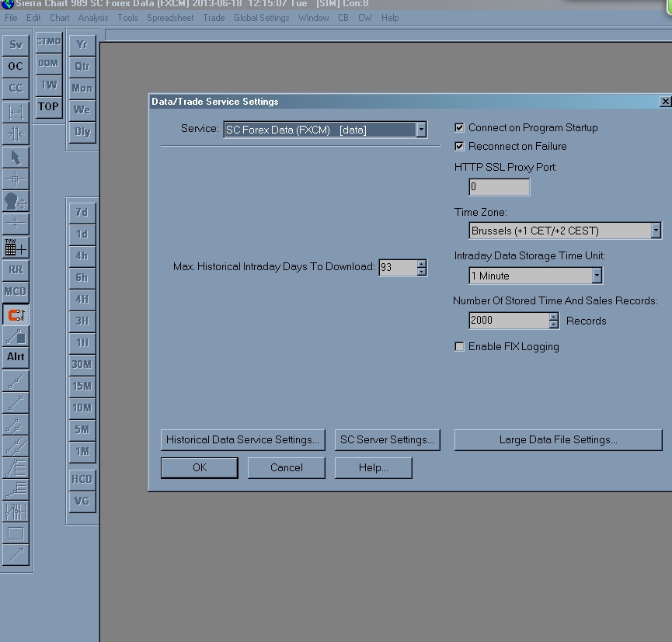This screenshot has width=672, height=642.
Task: Click the CC toolbar button
Action: 16,88
